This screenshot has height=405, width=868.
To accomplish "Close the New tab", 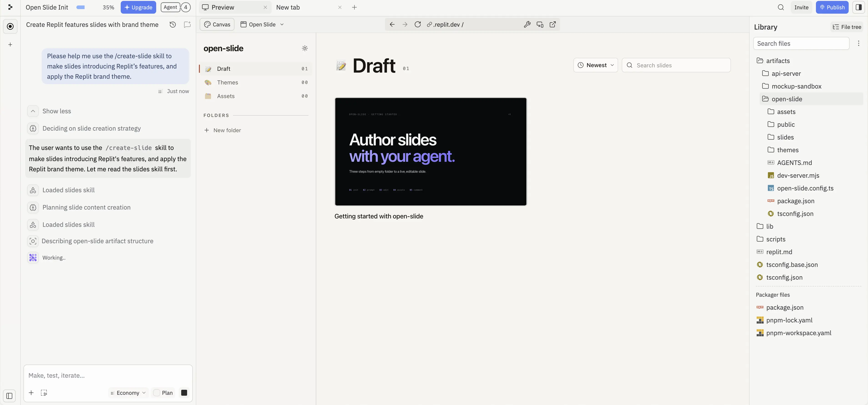I will point(340,7).
